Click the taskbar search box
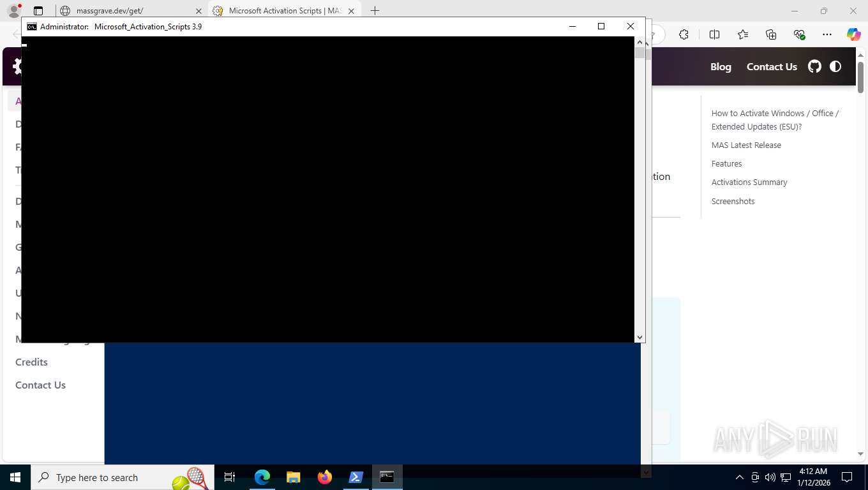The width and height of the screenshot is (868, 490). click(123, 477)
